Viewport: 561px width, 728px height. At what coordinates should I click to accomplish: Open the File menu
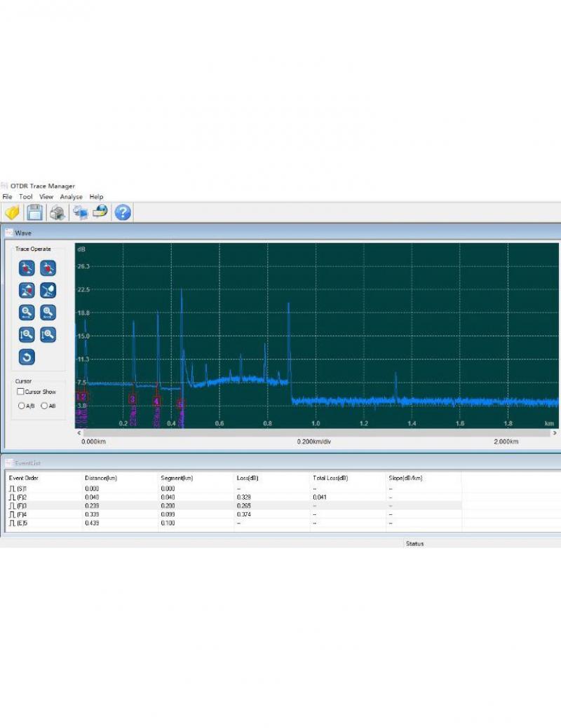8,197
